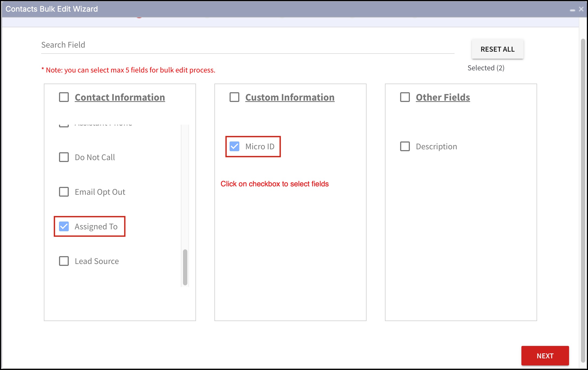The height and width of the screenshot is (370, 588).
Task: Click the RESET ALL button
Action: [x=497, y=49]
